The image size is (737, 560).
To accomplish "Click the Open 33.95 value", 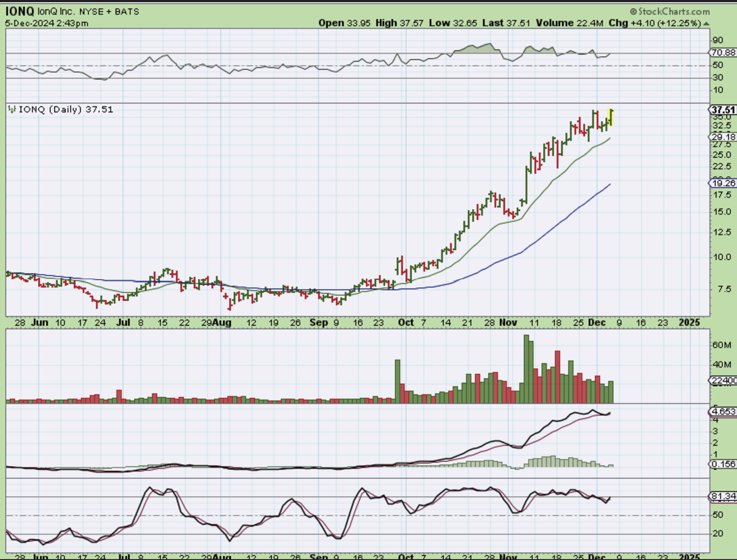I will (344, 23).
